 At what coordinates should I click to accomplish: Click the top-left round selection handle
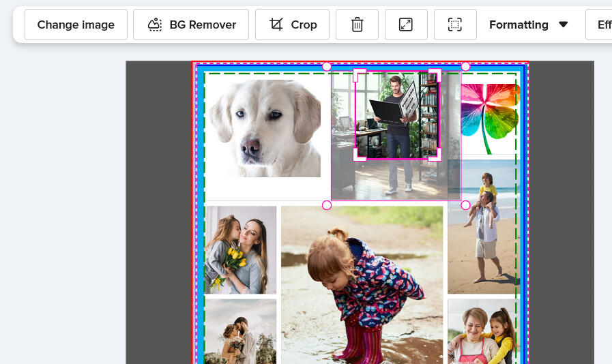pos(327,67)
